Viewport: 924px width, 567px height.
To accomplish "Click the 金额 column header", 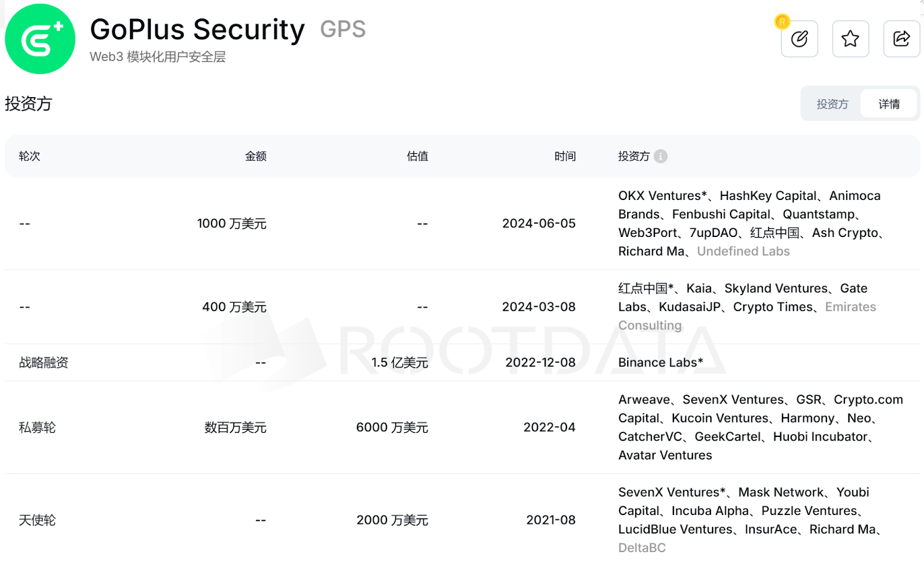I will click(x=255, y=156).
